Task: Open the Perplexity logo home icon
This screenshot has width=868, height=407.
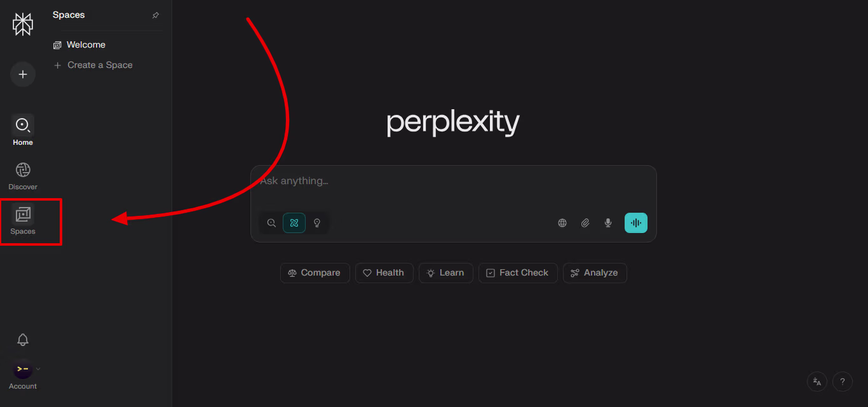Action: (x=23, y=24)
